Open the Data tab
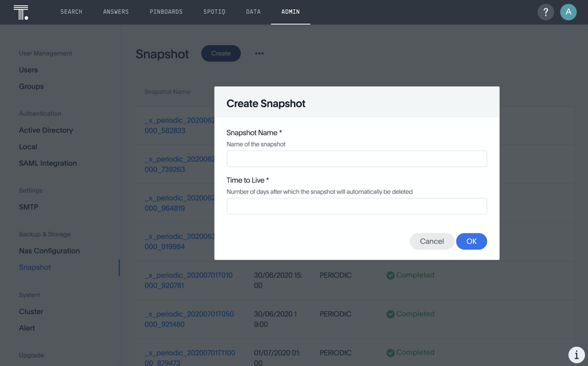Screen dimensions: 588x366 tap(253, 12)
